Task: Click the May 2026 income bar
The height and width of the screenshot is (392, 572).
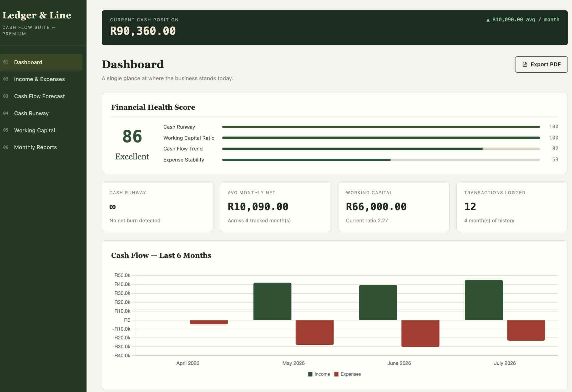Action: click(x=272, y=301)
